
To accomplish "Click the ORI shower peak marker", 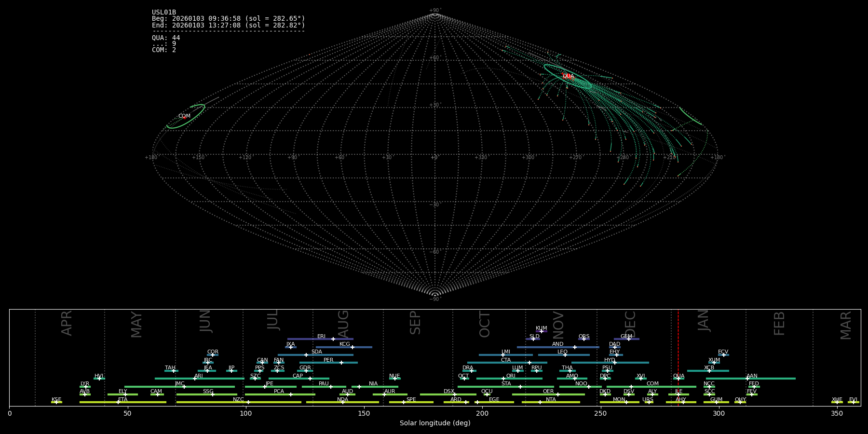I will point(503,379).
